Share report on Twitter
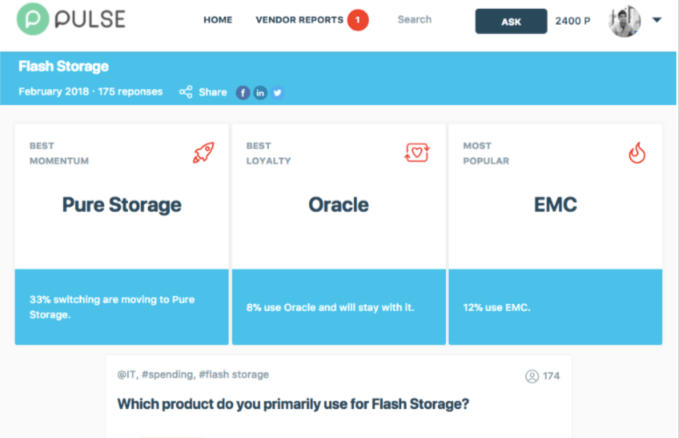The image size is (679, 438). (x=277, y=92)
